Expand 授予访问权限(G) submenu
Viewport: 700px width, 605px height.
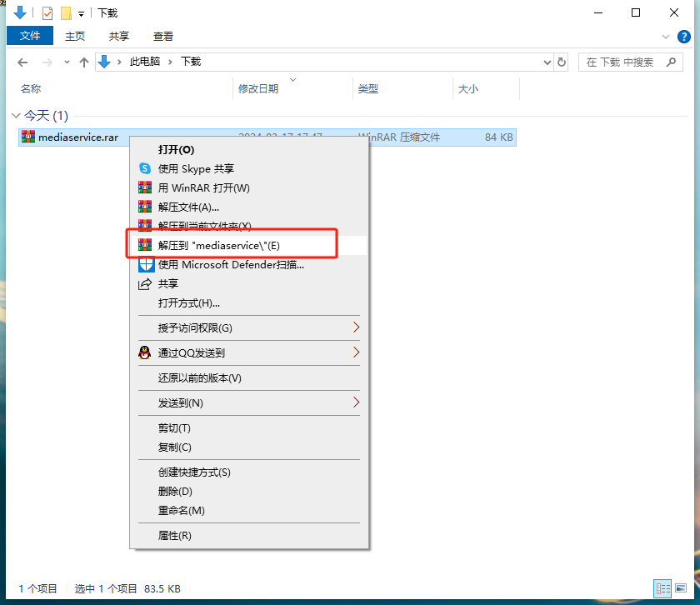(356, 327)
